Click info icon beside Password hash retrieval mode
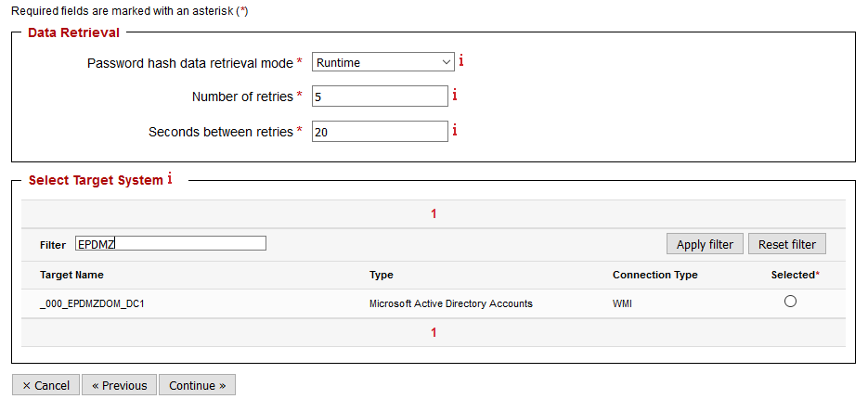The width and height of the screenshot is (868, 399). pos(461,61)
